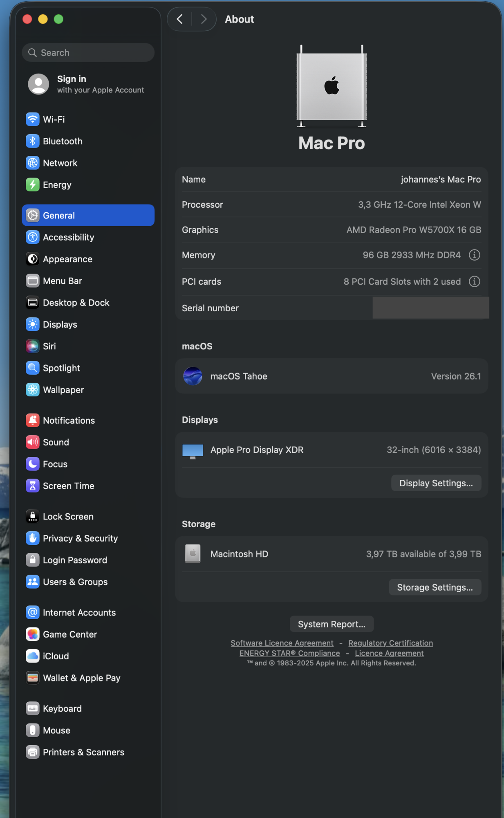Screen dimensions: 504x818
Task: Click the Mouse icon in sidebar
Action: 33,730
